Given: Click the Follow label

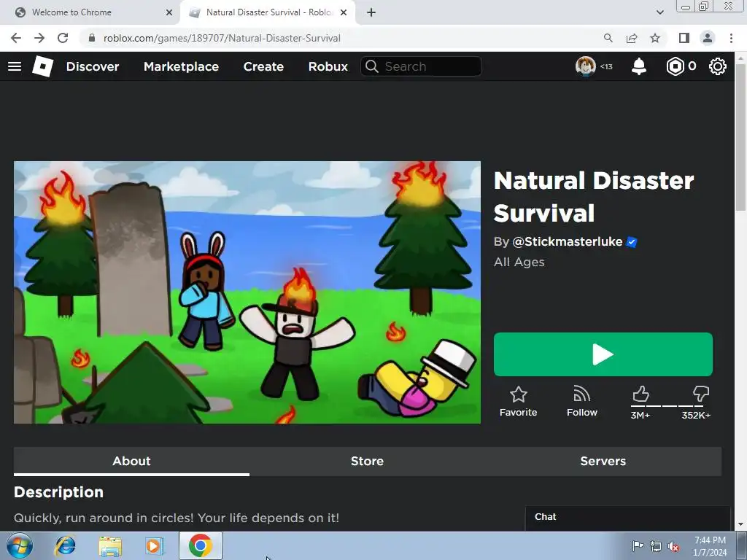Looking at the screenshot, I should pos(581,413).
